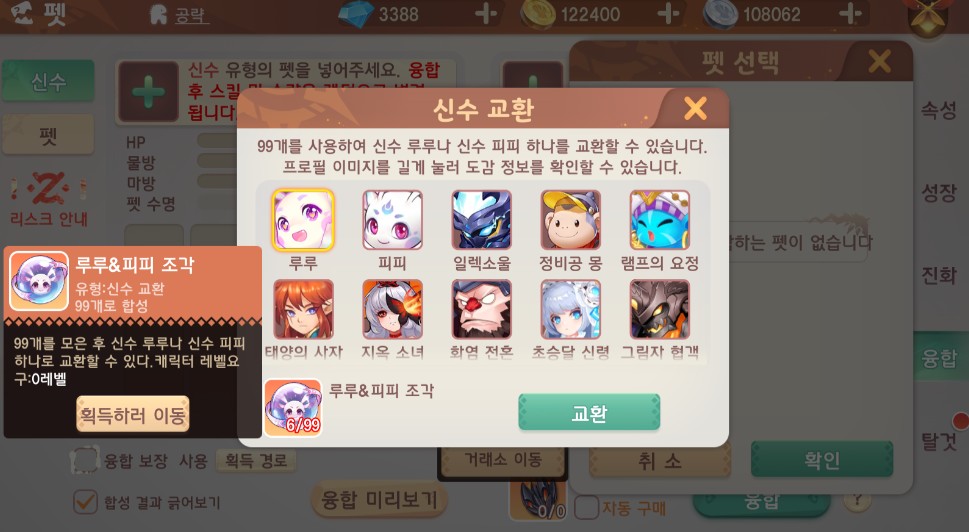Select the 루루 pet icon

[303, 220]
